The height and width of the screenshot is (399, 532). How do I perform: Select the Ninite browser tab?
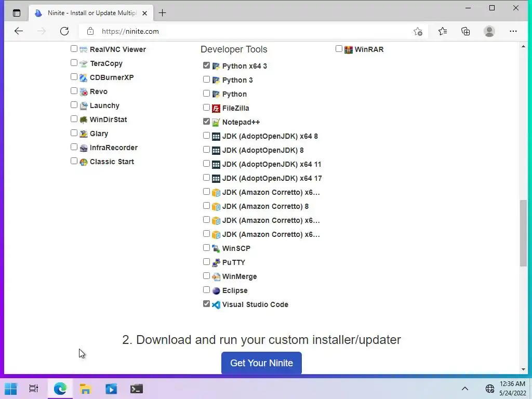pos(91,13)
